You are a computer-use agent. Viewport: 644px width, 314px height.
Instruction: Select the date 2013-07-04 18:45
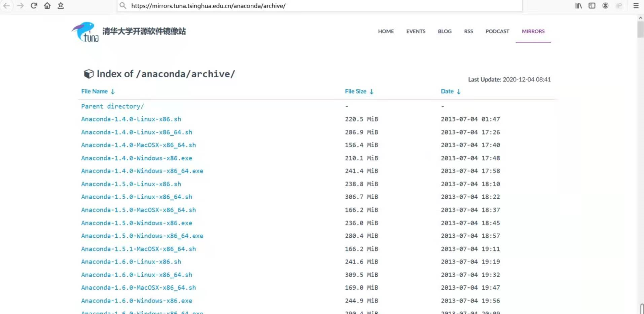coord(470,223)
